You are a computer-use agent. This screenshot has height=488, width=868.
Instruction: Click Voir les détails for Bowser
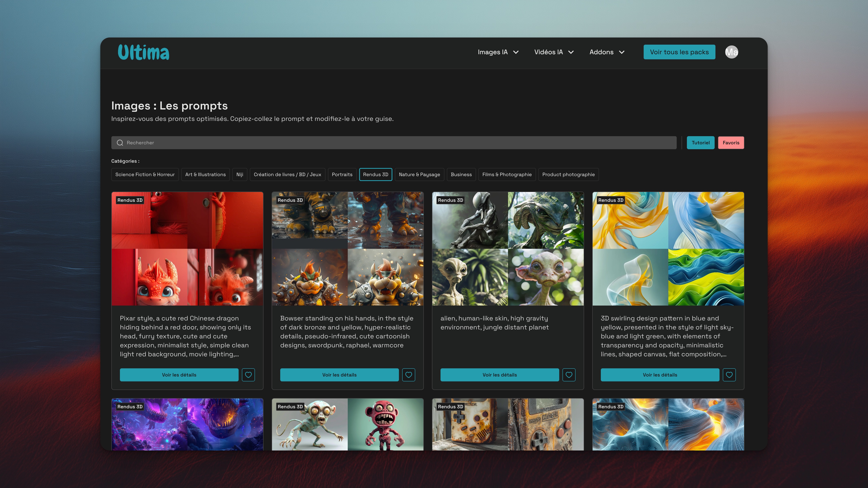(339, 375)
